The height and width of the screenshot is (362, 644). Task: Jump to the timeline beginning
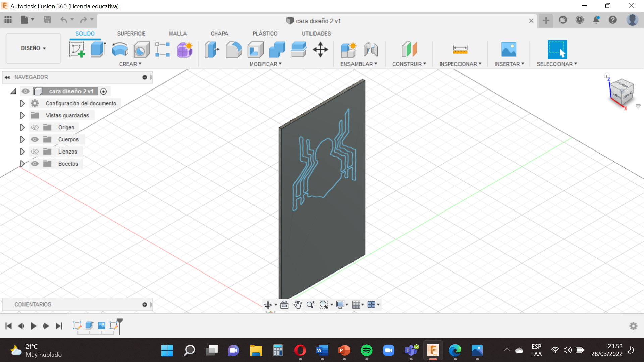point(9,326)
